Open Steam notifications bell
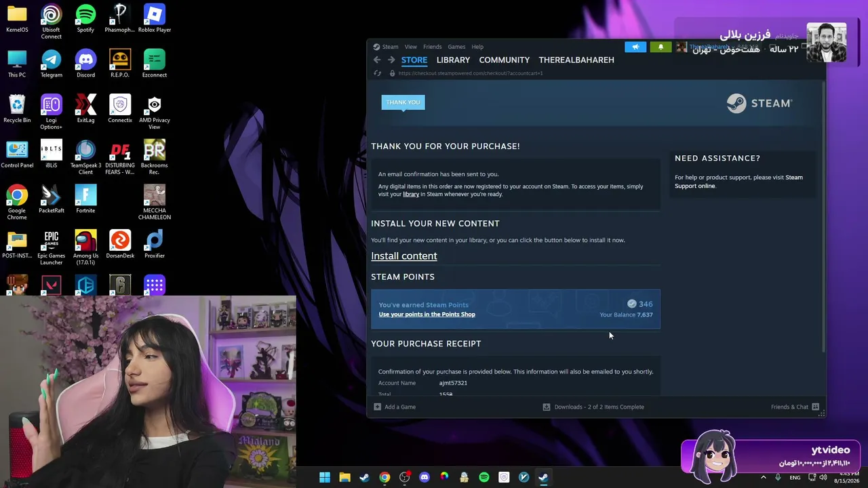The image size is (868, 488). tap(660, 47)
